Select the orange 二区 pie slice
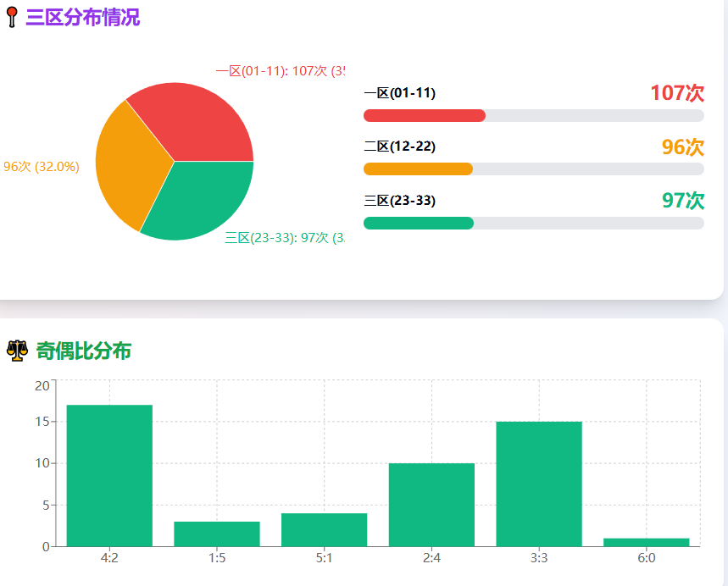 coord(127,165)
